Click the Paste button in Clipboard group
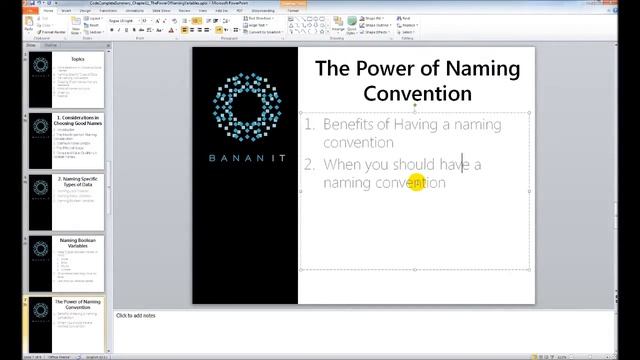Viewport: 640px width, 360px height. (x=29, y=24)
